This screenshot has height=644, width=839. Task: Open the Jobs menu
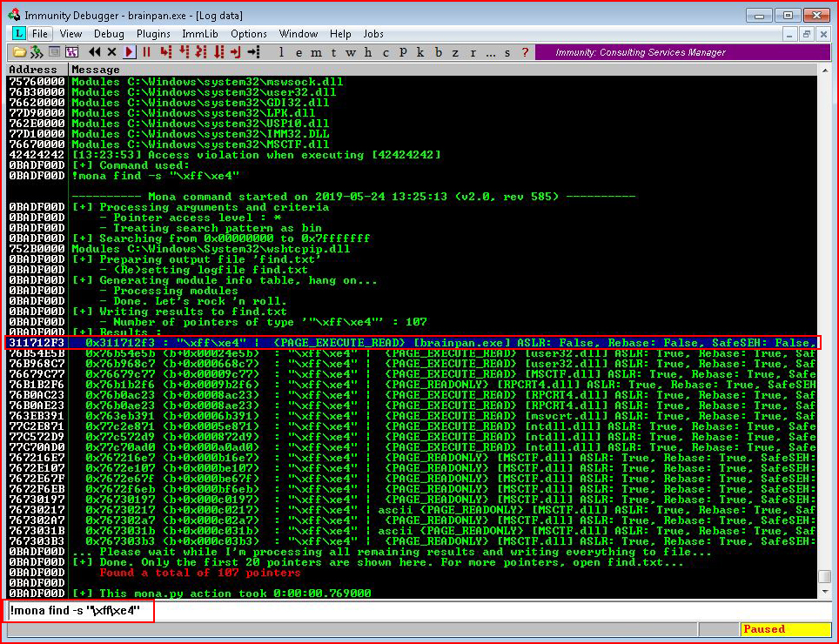pyautogui.click(x=373, y=34)
